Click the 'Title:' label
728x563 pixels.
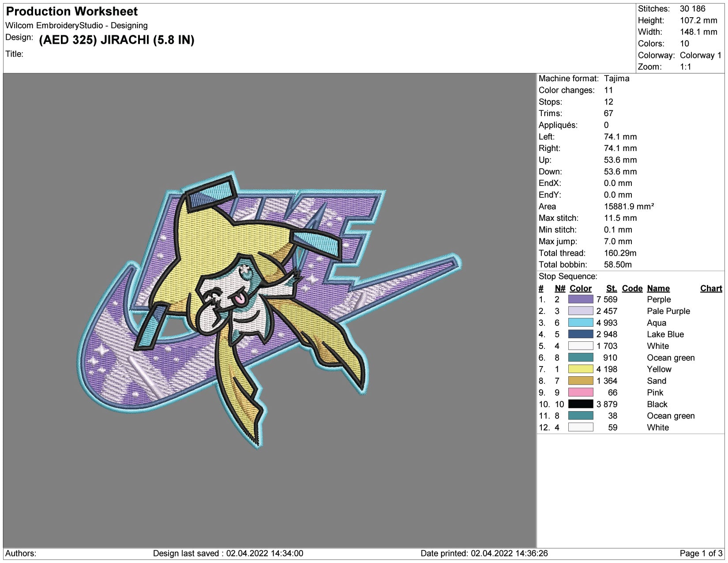[x=14, y=54]
